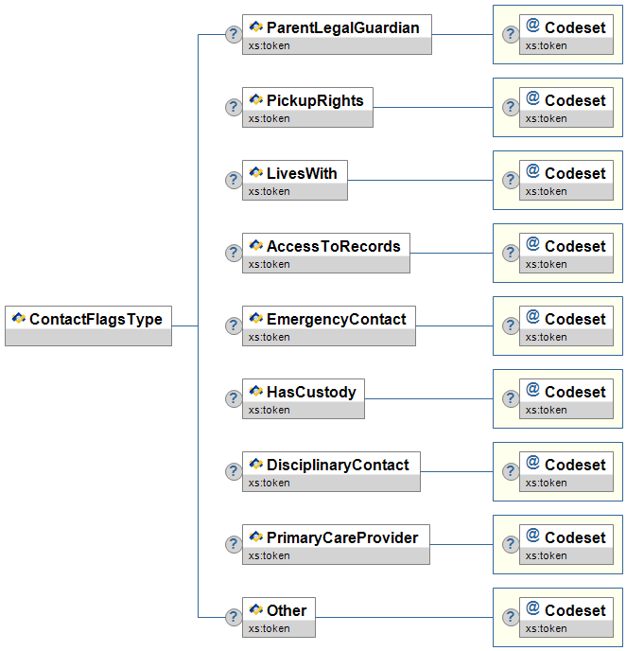
Task: Click the help icon next to Other element
Action: click(234, 617)
